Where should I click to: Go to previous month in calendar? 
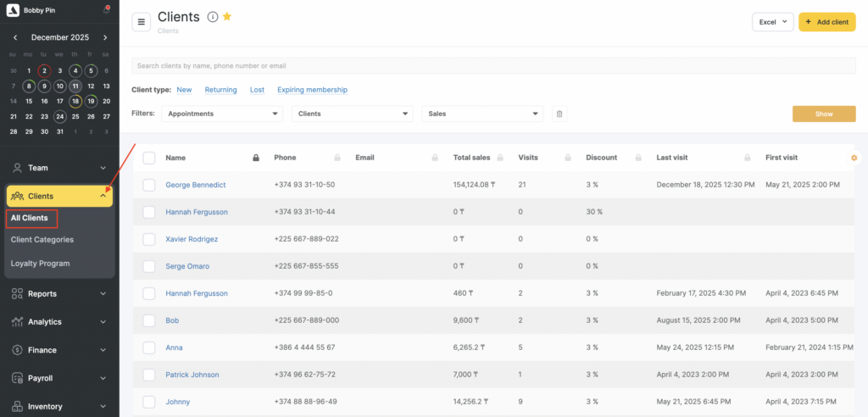click(x=15, y=37)
